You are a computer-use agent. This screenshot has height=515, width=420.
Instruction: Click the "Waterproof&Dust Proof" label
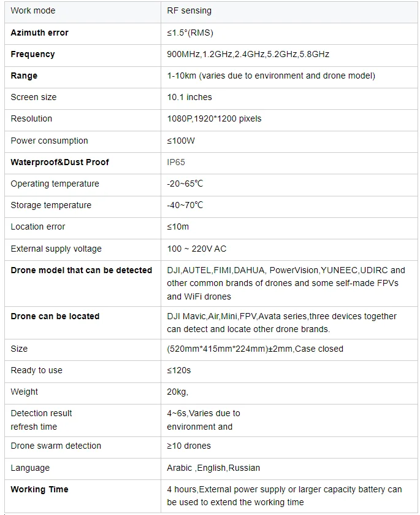point(60,162)
